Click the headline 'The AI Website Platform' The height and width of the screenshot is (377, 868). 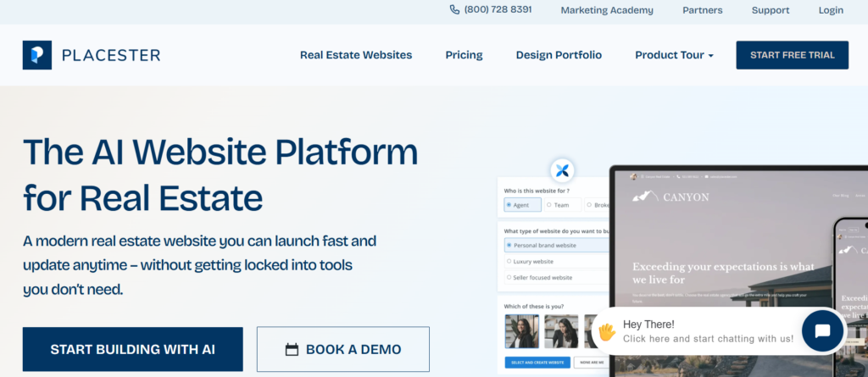tap(220, 152)
